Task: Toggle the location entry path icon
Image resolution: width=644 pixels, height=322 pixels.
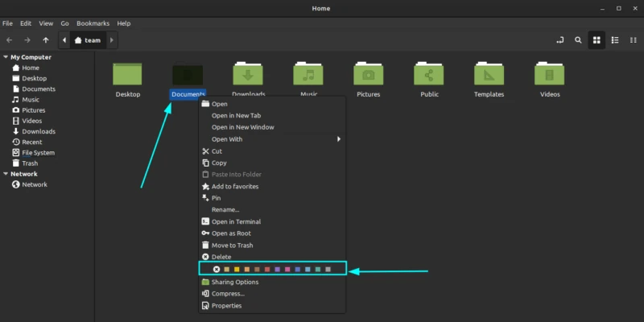Action: [x=559, y=39]
